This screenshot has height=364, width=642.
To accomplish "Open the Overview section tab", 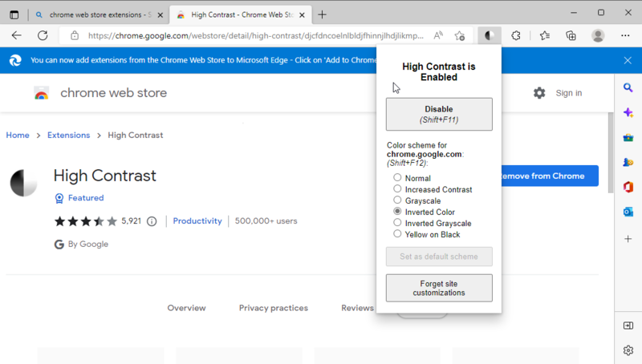I will click(186, 308).
